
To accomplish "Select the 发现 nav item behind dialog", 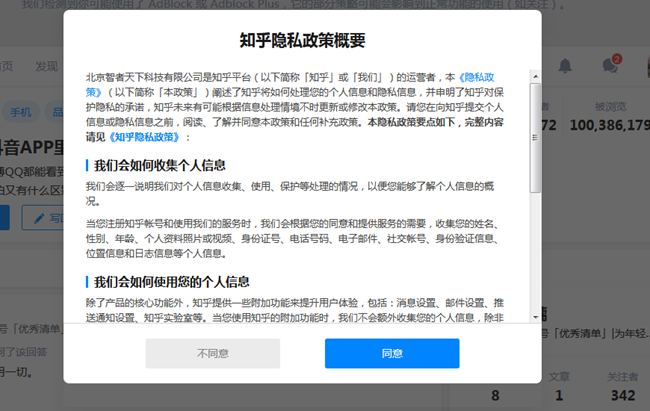I will [46, 66].
